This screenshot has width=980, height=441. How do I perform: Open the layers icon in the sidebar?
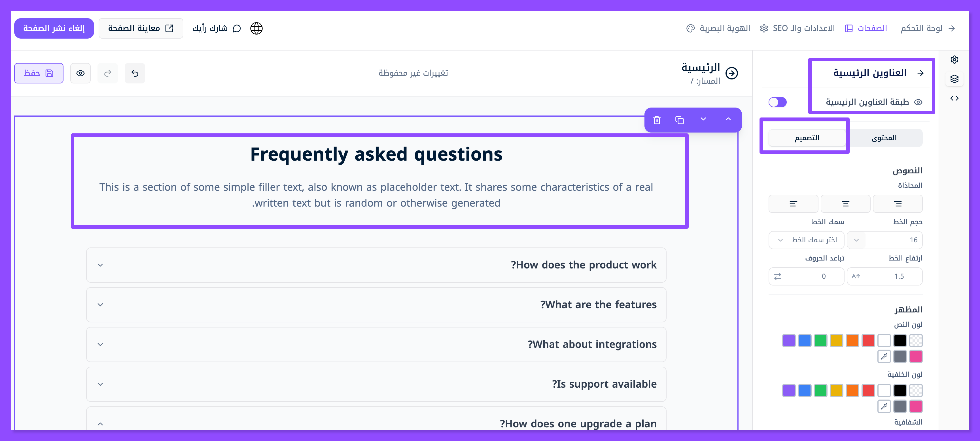954,79
